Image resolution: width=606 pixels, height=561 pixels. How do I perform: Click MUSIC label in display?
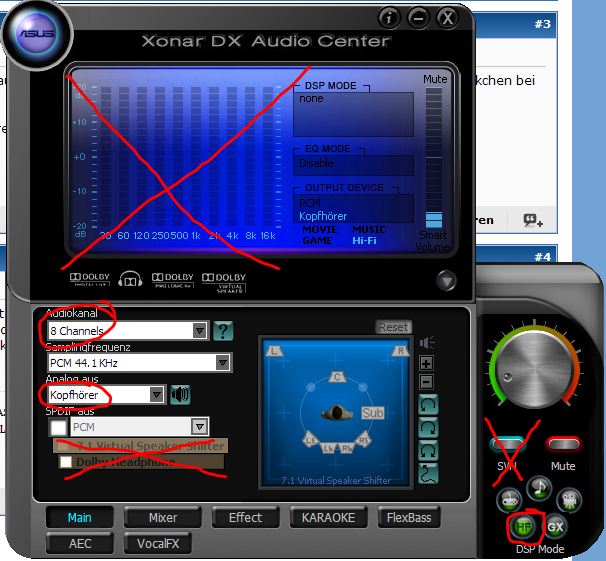[x=369, y=230]
